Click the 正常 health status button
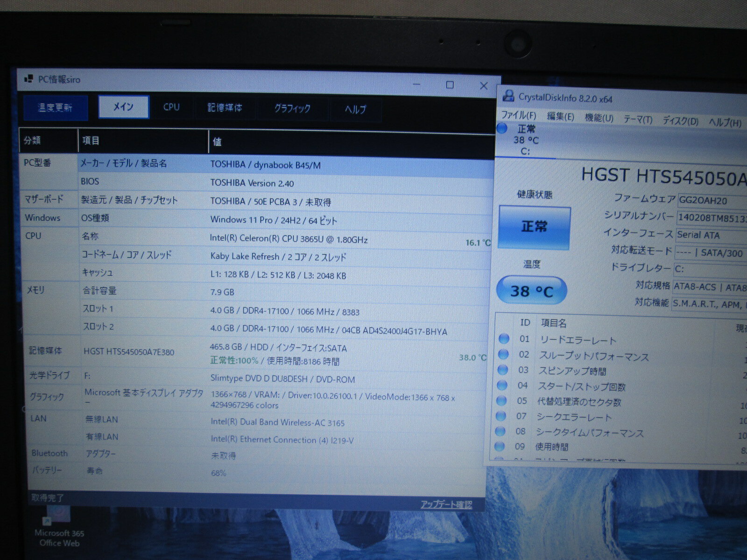The image size is (747, 560). 534,227
